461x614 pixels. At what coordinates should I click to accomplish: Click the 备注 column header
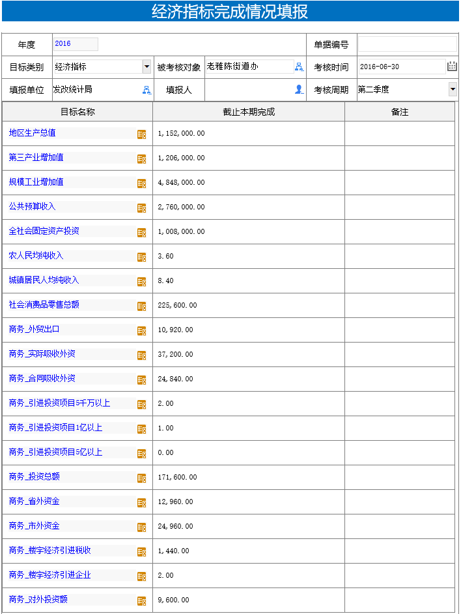pyautogui.click(x=400, y=112)
